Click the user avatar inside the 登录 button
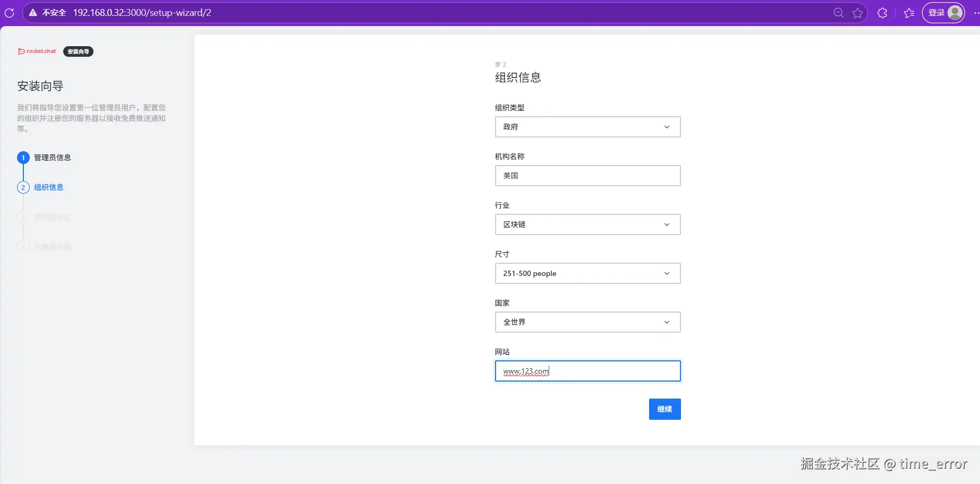Screen dimensions: 980x484 click(x=953, y=12)
